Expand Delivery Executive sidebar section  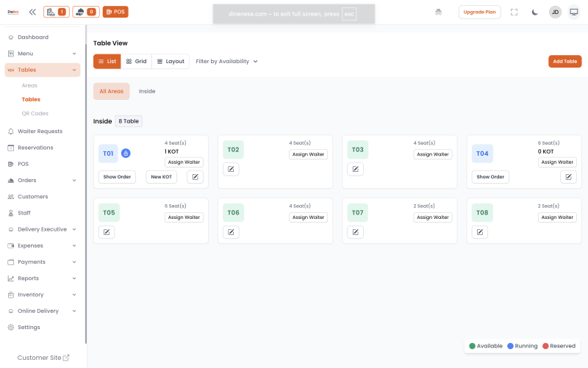pyautogui.click(x=43, y=229)
